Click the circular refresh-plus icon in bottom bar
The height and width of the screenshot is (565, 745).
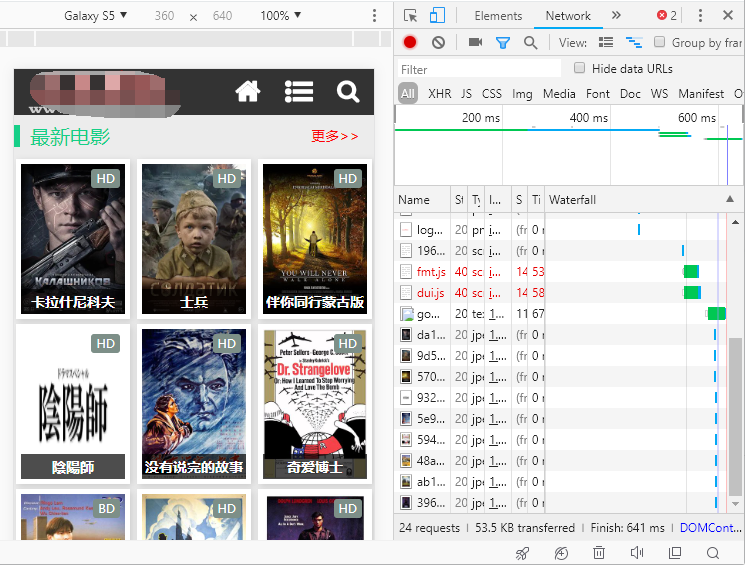(561, 553)
